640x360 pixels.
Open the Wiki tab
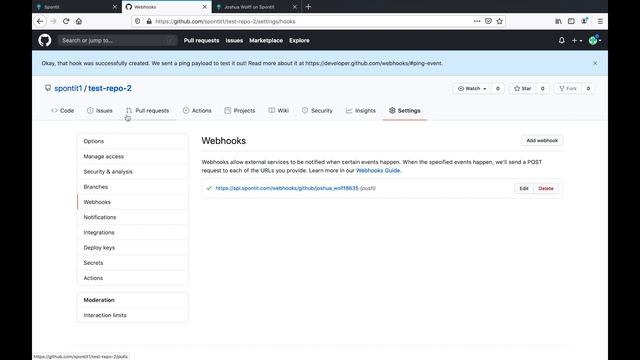278,111
